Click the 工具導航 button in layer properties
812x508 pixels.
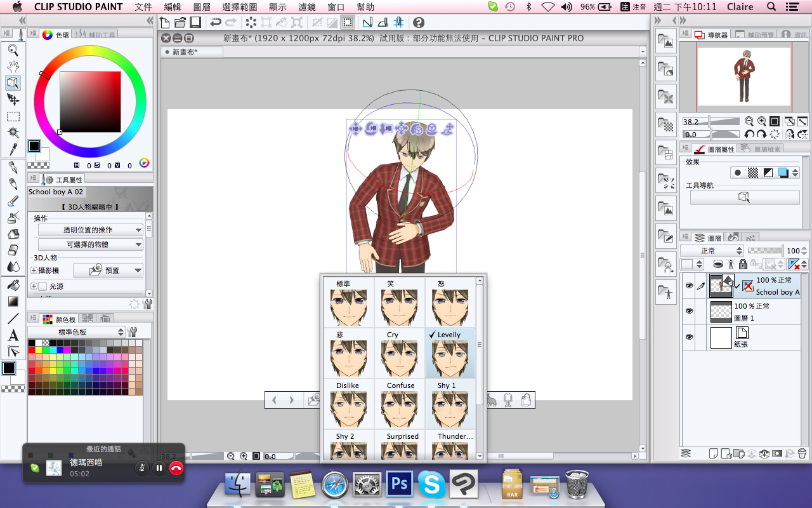pos(745,197)
